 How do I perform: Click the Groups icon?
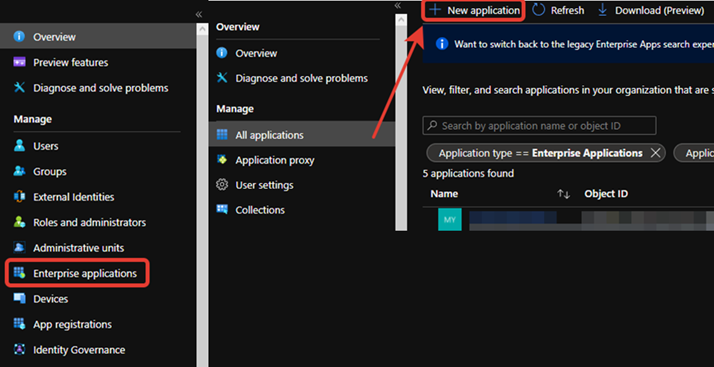19,171
